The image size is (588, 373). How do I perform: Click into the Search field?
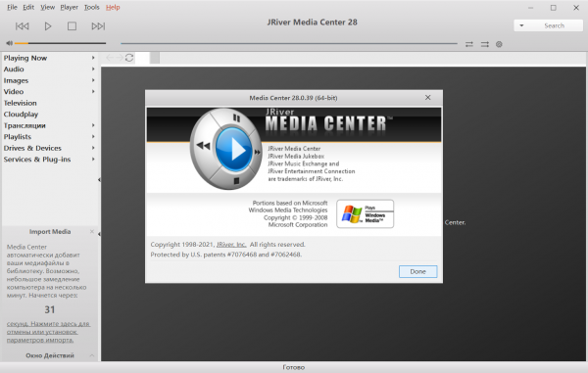click(554, 25)
